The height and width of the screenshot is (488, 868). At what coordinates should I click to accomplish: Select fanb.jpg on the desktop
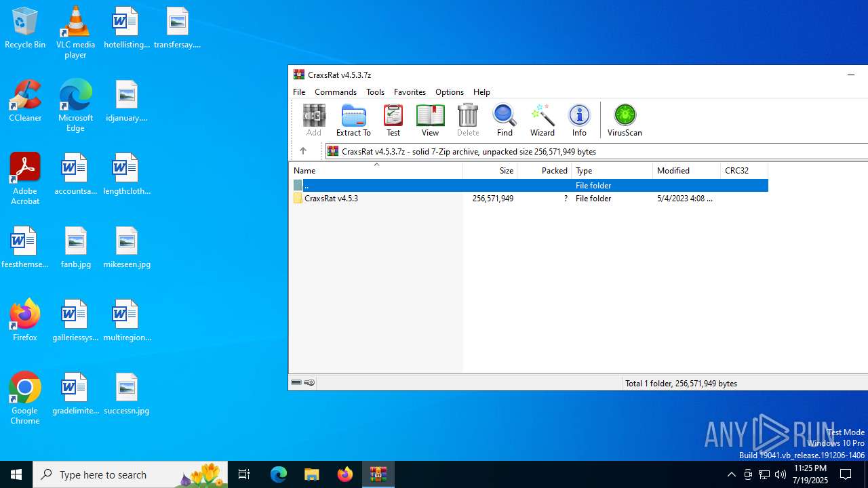click(x=75, y=247)
